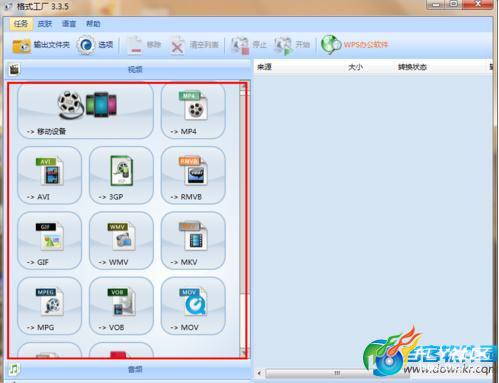
Task: Select the -> VOB format icon
Action: [121, 306]
